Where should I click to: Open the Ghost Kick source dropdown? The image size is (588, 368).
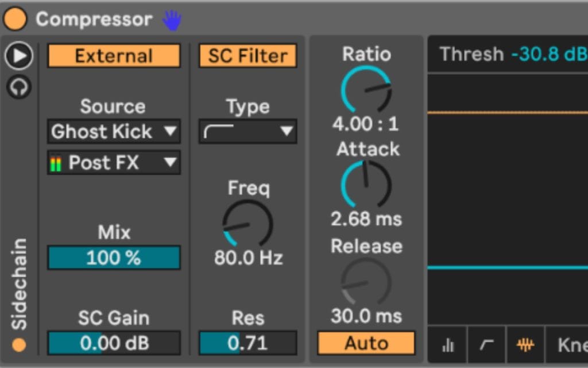point(114,132)
